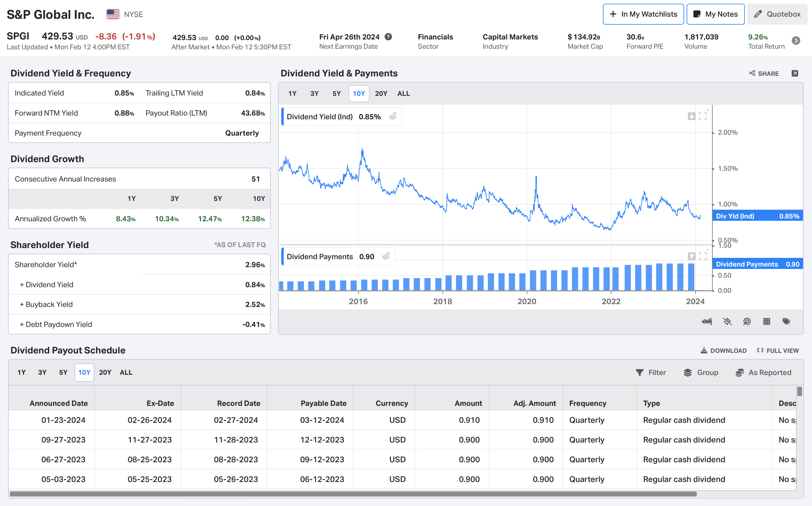Image resolution: width=812 pixels, height=506 pixels.
Task: Open the Quotebox editor
Action: click(777, 14)
